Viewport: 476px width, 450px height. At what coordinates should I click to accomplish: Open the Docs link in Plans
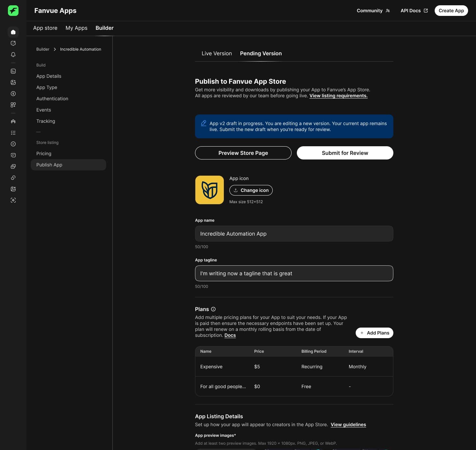coord(230,335)
